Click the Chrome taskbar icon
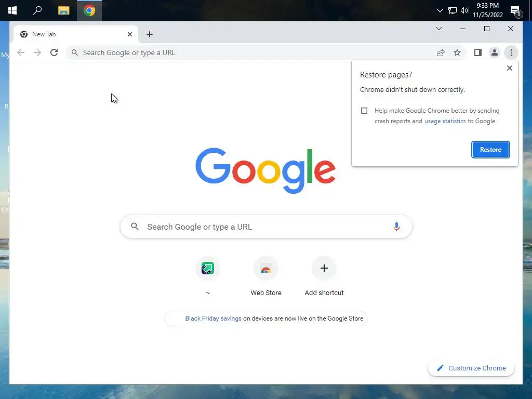The image size is (532, 399). 89,10
